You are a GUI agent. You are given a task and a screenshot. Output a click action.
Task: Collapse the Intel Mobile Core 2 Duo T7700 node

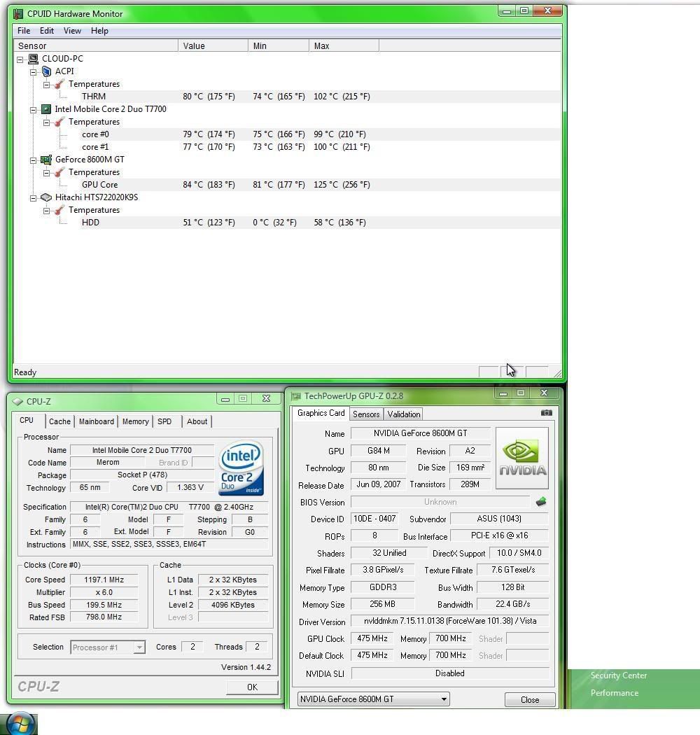(34, 110)
